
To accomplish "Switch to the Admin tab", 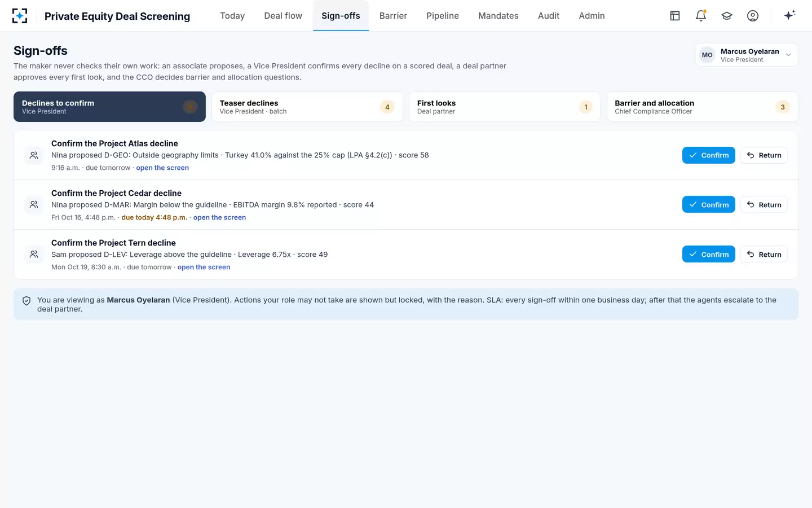I will (x=592, y=16).
